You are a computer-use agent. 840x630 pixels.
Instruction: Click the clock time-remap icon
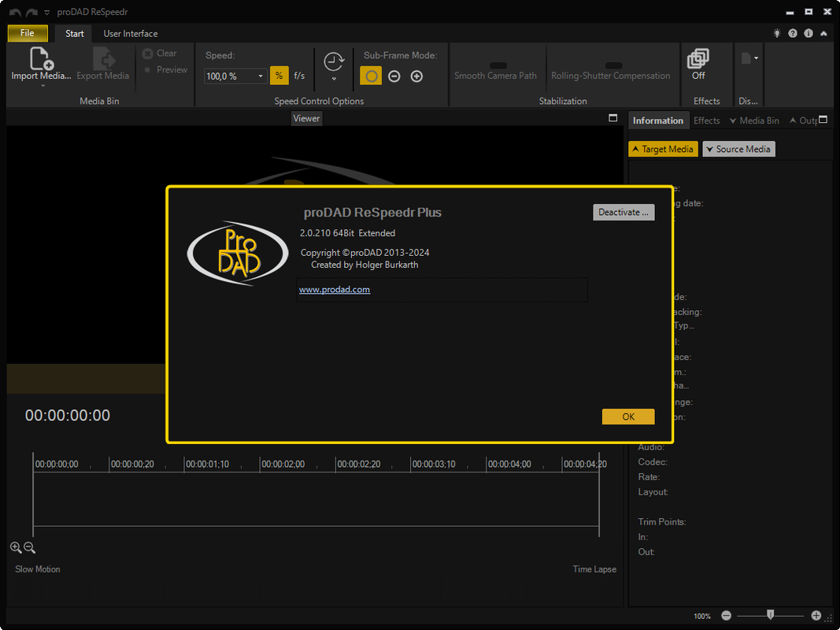click(333, 61)
